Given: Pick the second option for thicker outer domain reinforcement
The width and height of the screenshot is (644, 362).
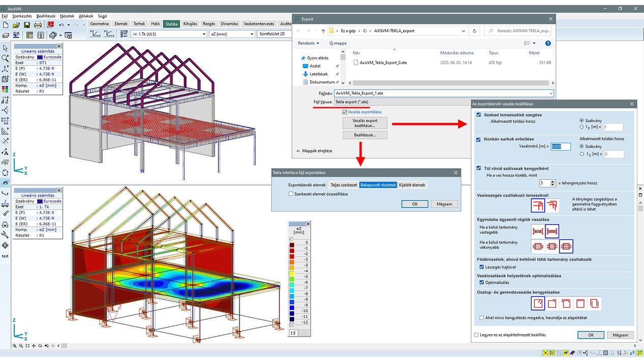Looking at the screenshot, I should pos(552,231).
